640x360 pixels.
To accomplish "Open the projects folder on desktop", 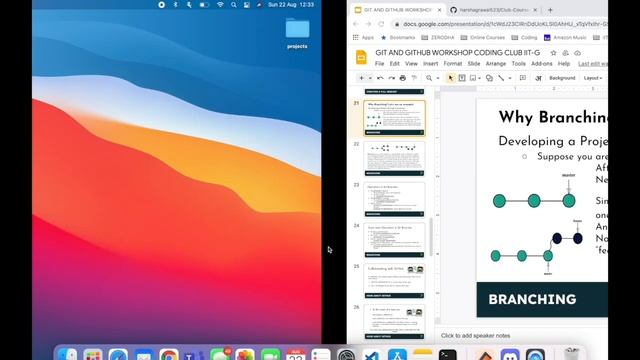I will pos(297,33).
